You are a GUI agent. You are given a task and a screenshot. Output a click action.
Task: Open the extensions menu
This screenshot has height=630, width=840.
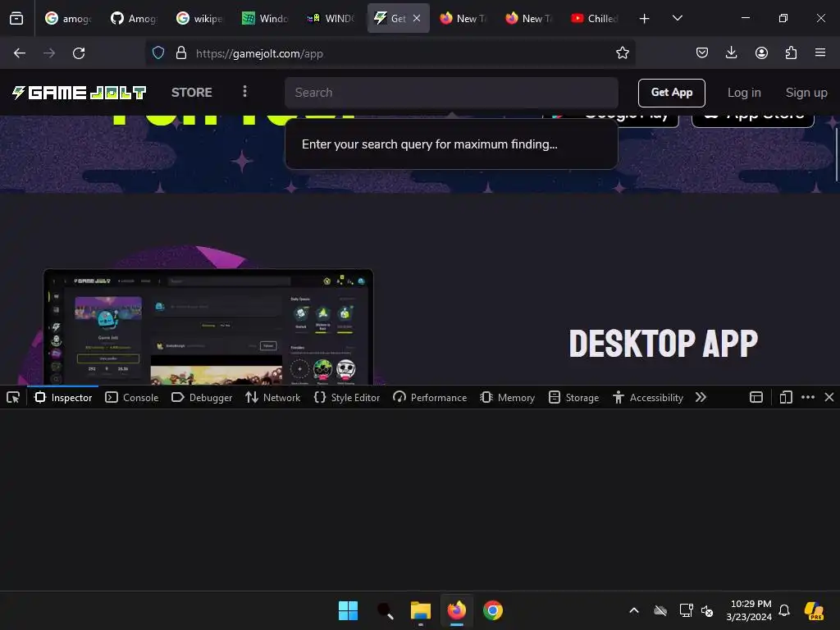(x=791, y=53)
